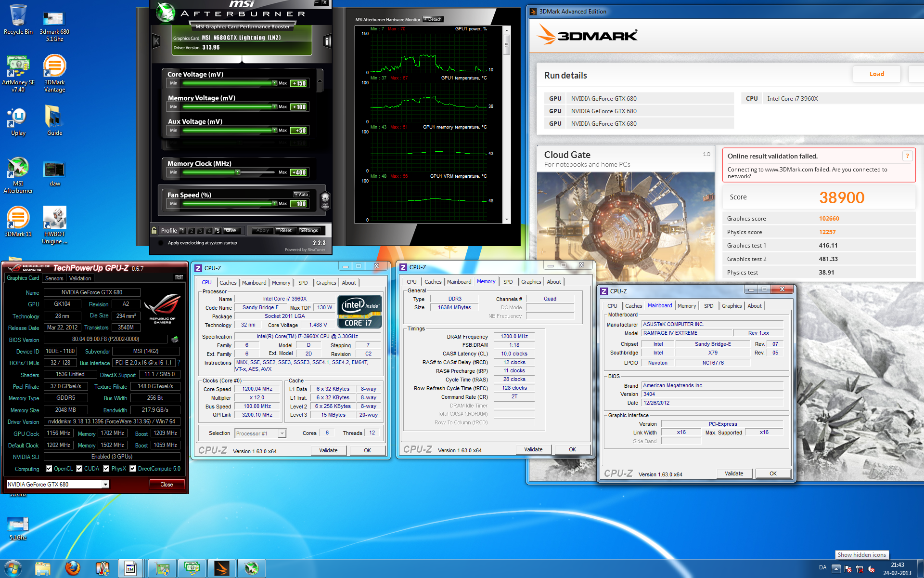Switch to the Sensors tab in GPU-Z
Screen dimensions: 924x578
54,278
